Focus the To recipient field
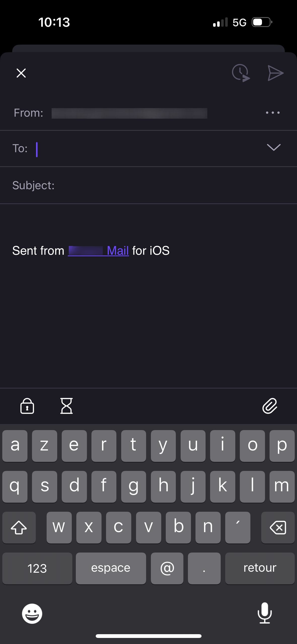 tap(148, 149)
